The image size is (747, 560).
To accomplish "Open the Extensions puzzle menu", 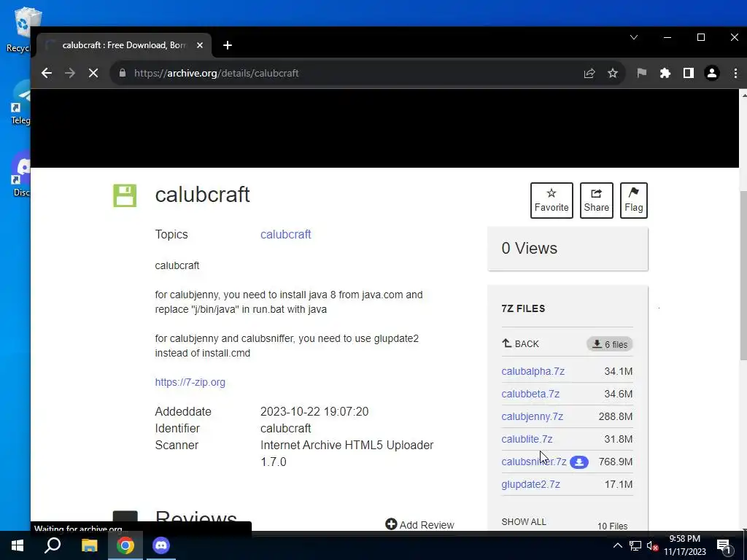I will pos(665,73).
